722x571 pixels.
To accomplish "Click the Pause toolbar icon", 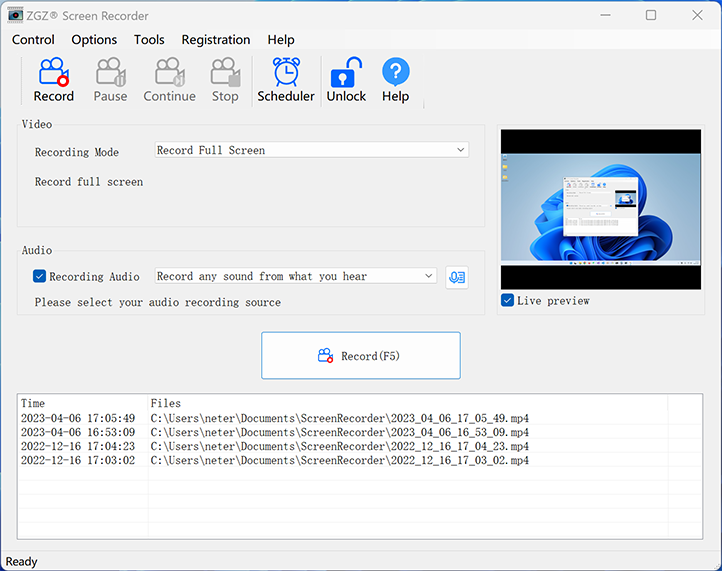I will tap(111, 80).
